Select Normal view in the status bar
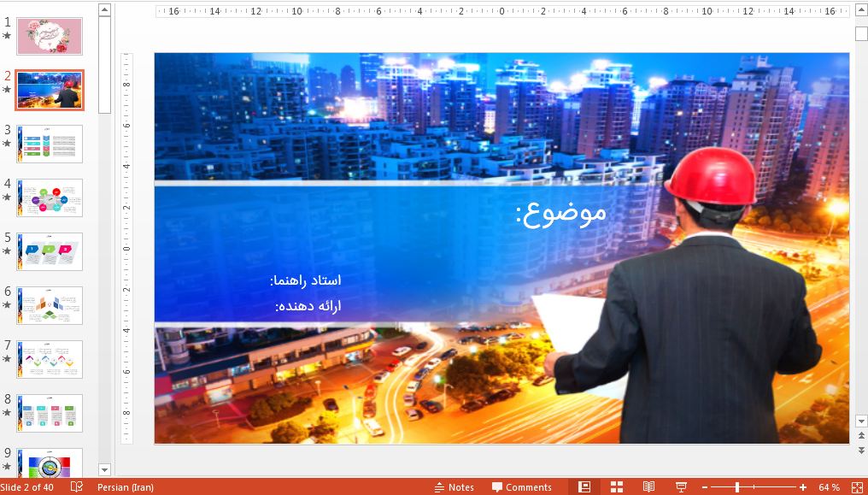Screen dimensions: 868x495 tap(584, 487)
